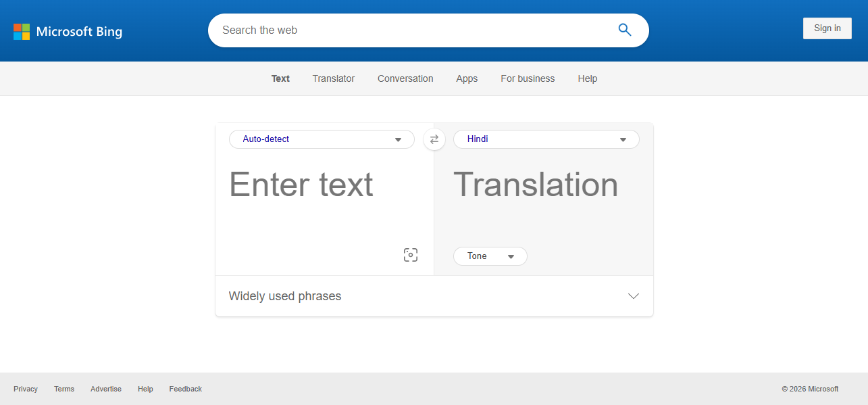
Task: Open the For business tab
Action: [527, 78]
